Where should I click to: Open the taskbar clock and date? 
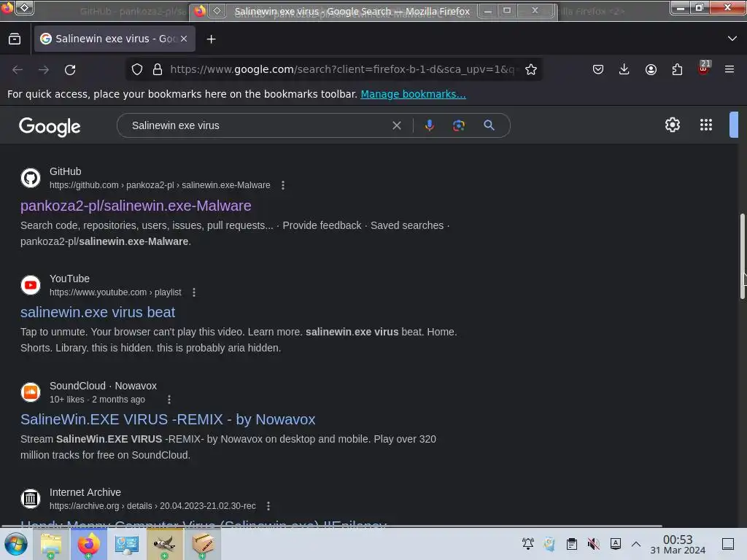point(678,544)
